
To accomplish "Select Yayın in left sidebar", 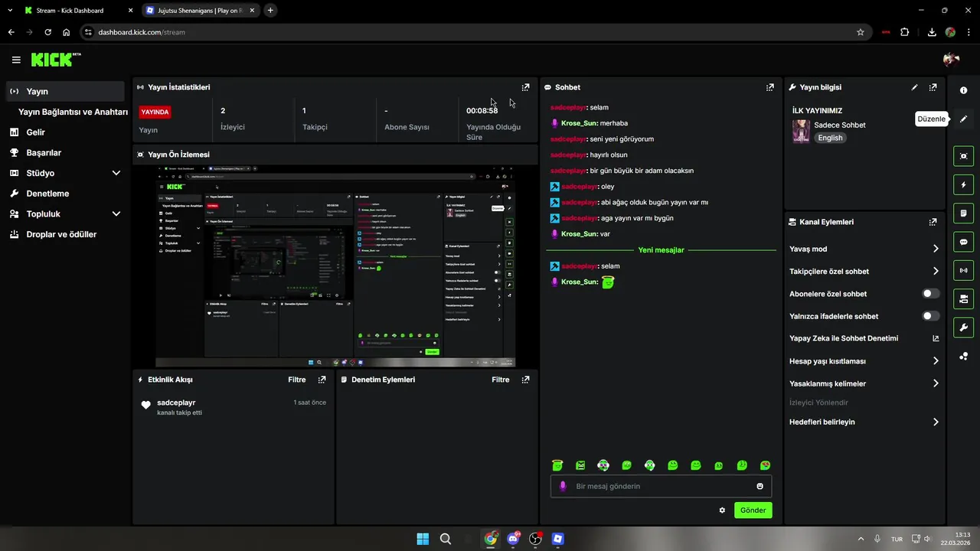I will [65, 91].
